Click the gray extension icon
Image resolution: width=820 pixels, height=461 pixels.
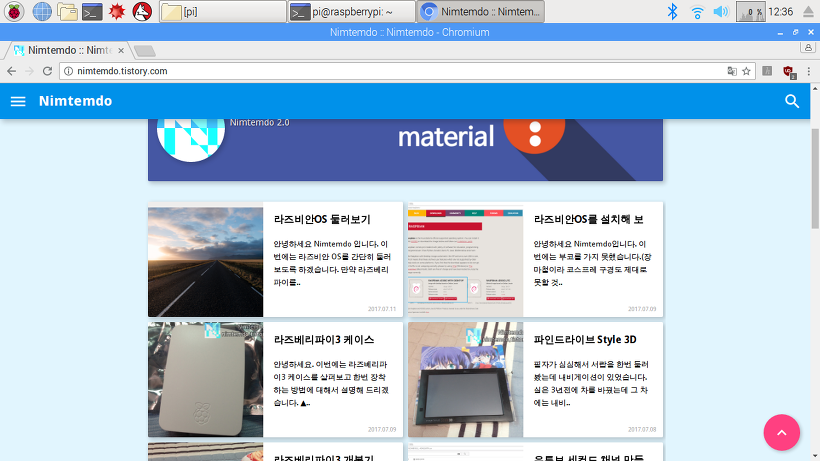767,71
